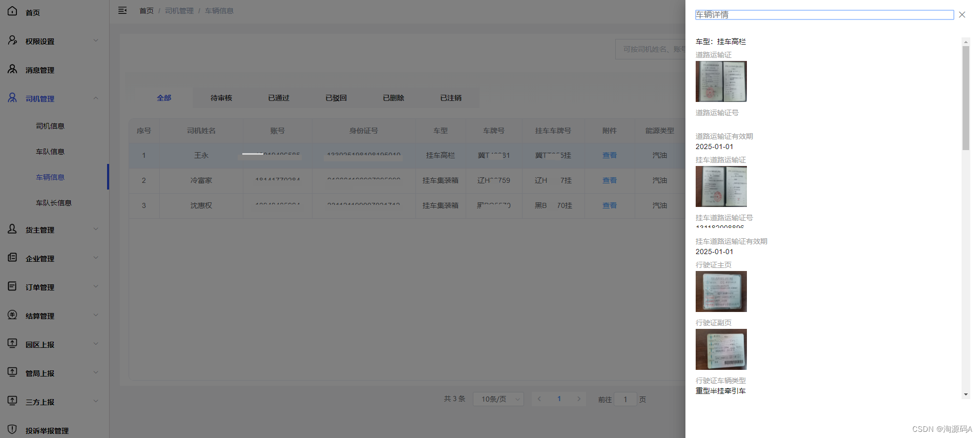Click the 投诉举报管理 shield icon
The image size is (980, 438).
12,429
